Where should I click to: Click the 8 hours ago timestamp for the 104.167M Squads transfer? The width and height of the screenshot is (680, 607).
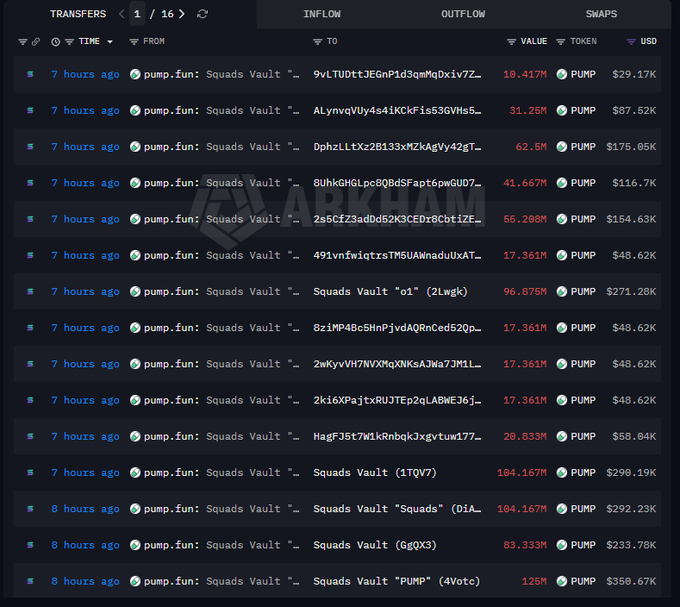(x=85, y=509)
